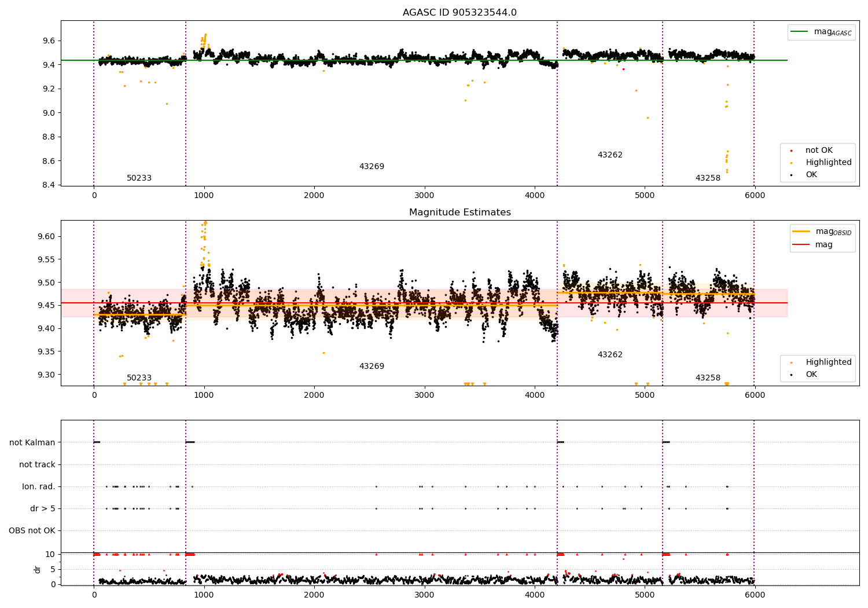Viewport: 868px width, 608px height.
Task: Click '43258' in the Magnitude Estimates plot
Action: (708, 378)
